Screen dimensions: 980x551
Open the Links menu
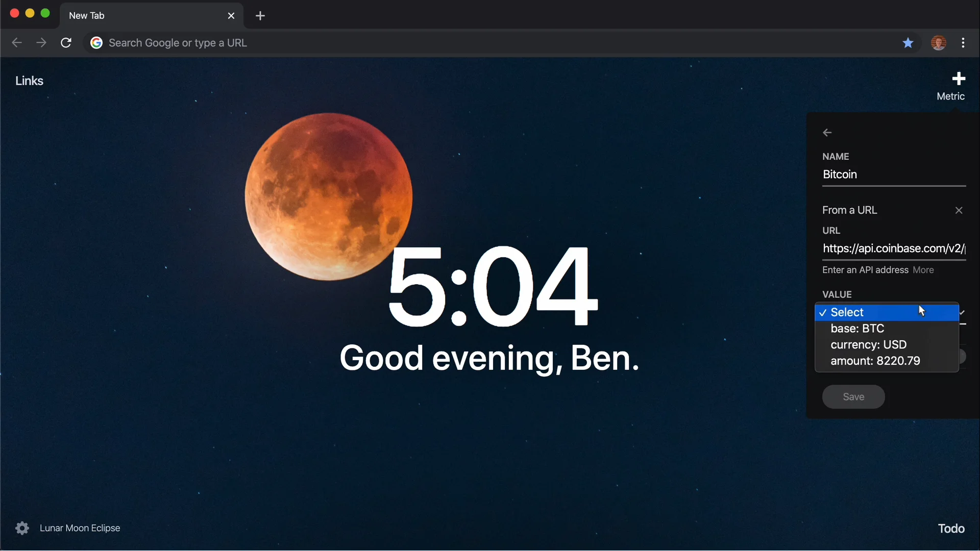coord(29,81)
